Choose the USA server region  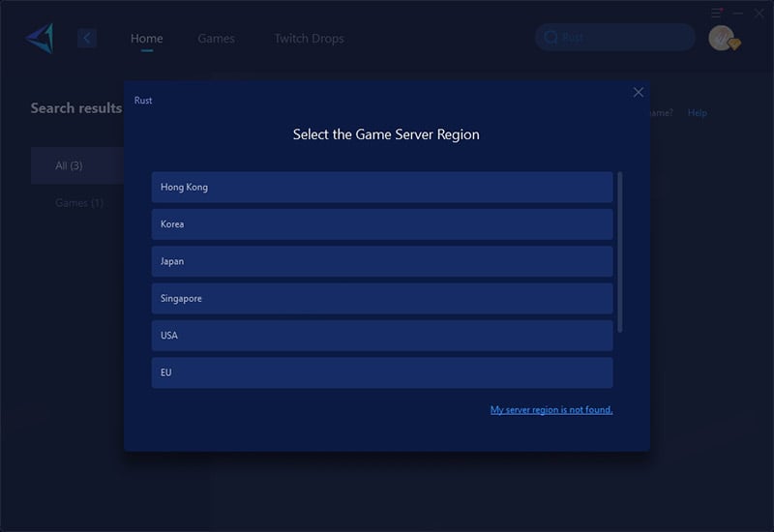382,336
